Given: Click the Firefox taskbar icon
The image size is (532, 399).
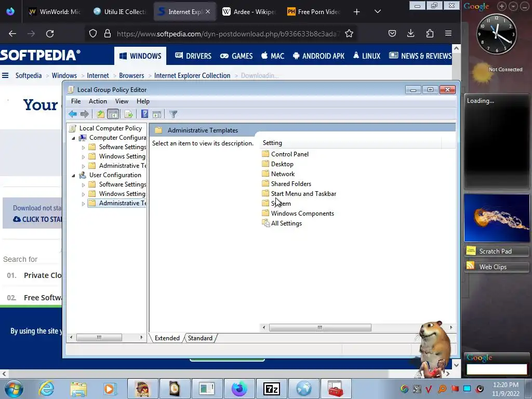Looking at the screenshot, I should [240, 389].
